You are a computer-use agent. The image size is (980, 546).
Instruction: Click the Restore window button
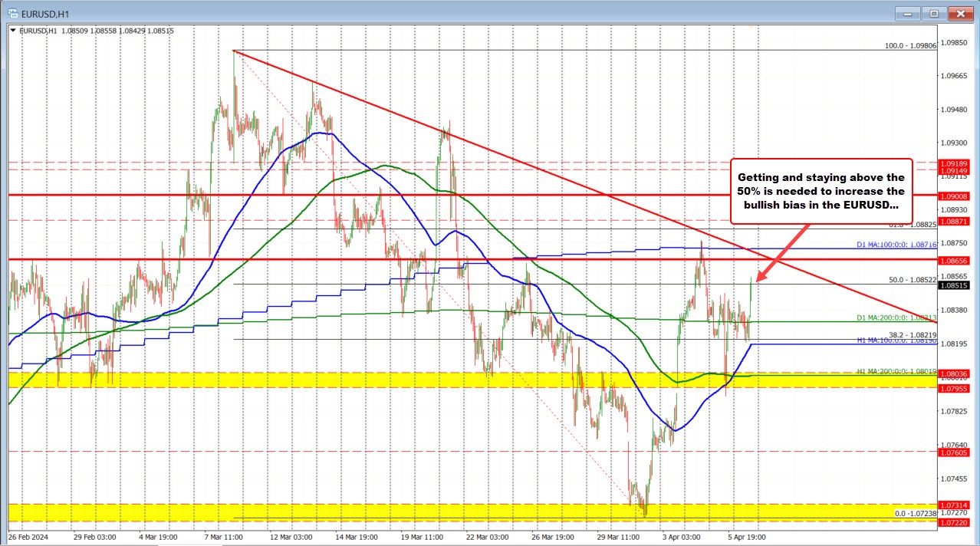click(x=933, y=13)
